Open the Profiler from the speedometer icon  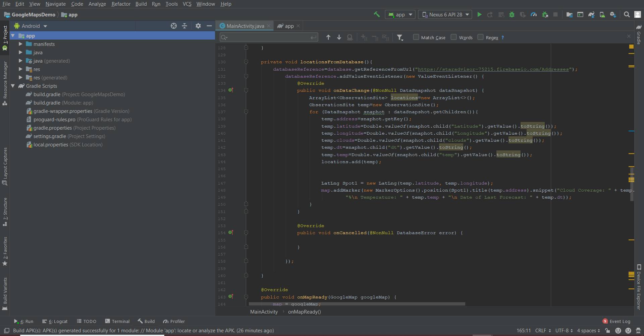point(534,15)
